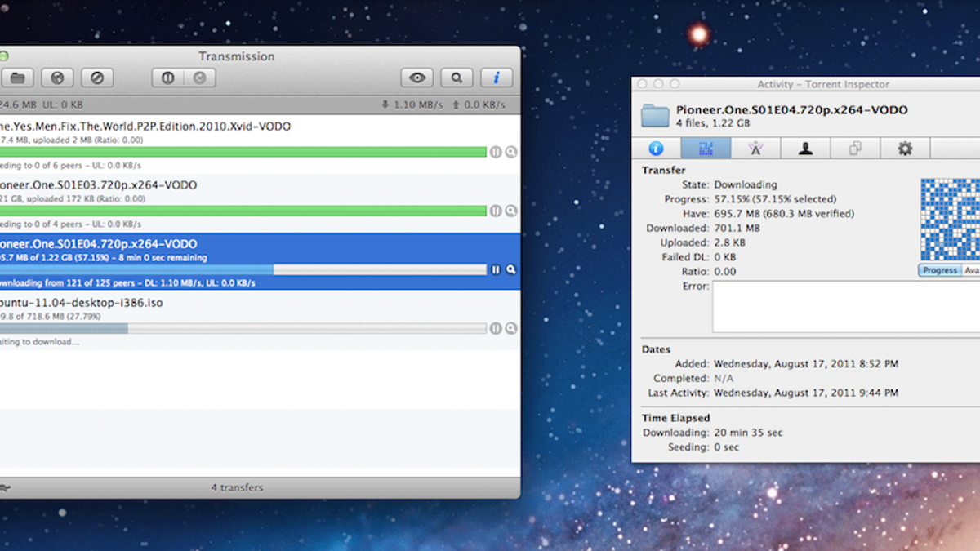
Task: Click the Downloaded value '701.1 MB'
Action: tap(737, 229)
